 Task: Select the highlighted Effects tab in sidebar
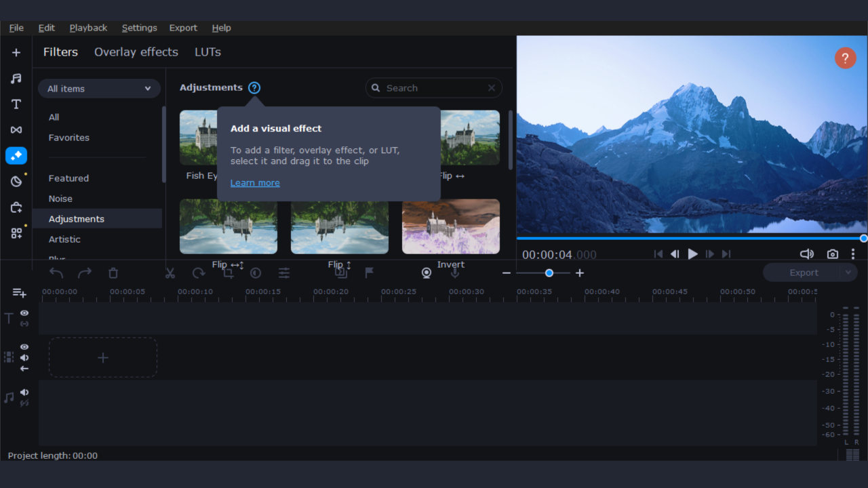(x=16, y=156)
